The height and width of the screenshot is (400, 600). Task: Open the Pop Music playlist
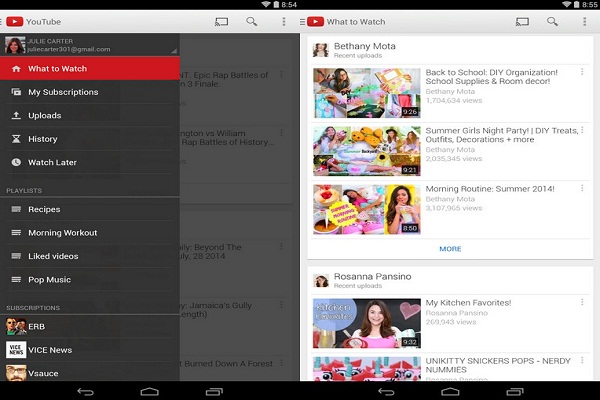coord(90,279)
